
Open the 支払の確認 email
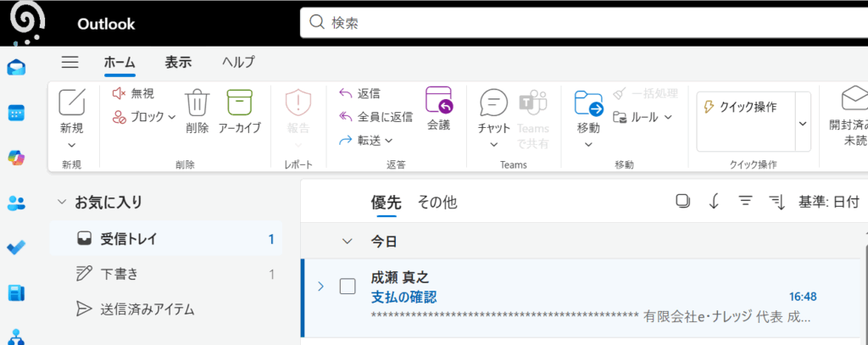tap(403, 297)
